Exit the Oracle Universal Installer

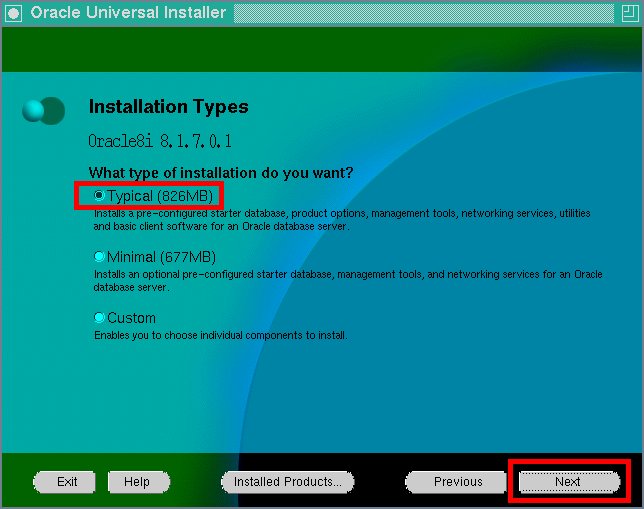(64, 481)
